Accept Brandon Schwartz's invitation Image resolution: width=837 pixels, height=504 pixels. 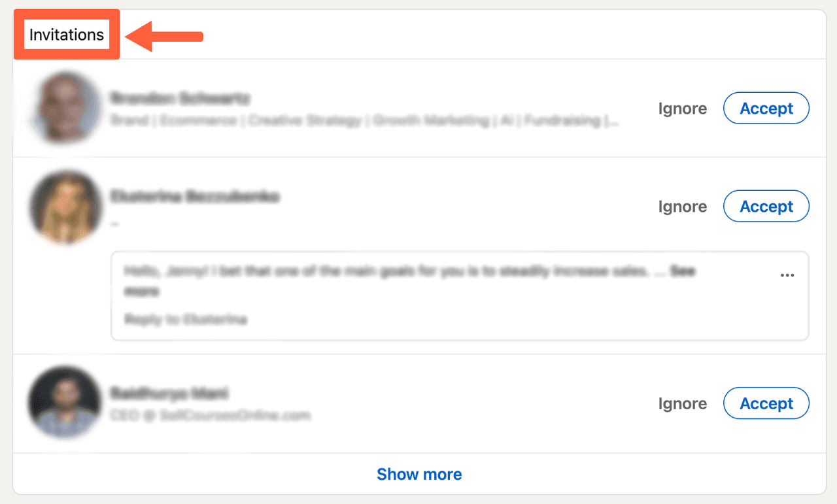click(x=766, y=108)
